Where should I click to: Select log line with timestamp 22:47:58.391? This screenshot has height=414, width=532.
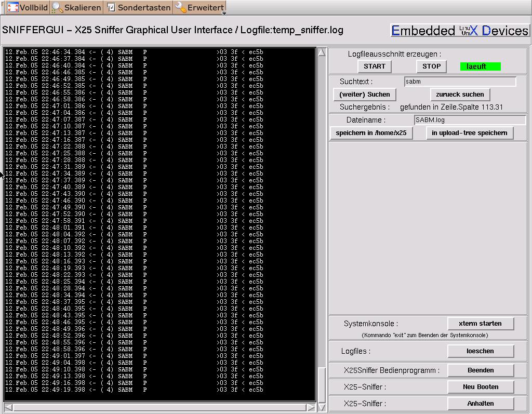click(x=134, y=221)
